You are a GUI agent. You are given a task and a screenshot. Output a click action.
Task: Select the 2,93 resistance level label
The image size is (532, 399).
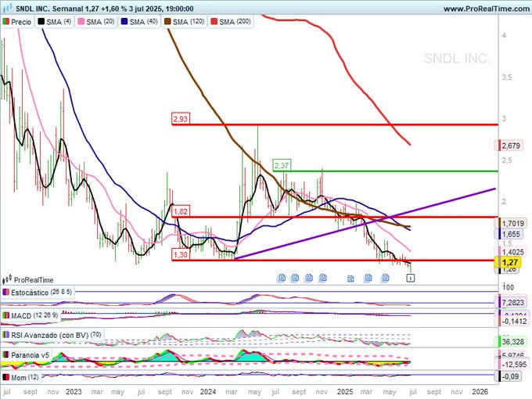pos(180,119)
